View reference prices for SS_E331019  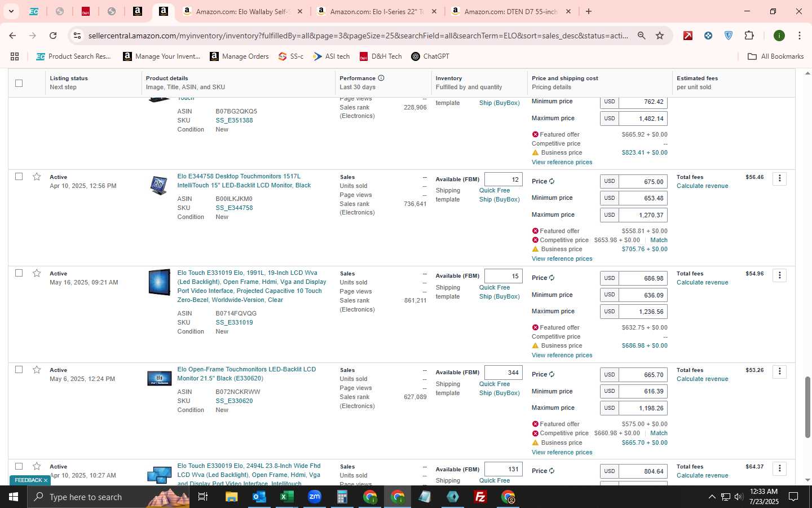[x=562, y=355]
